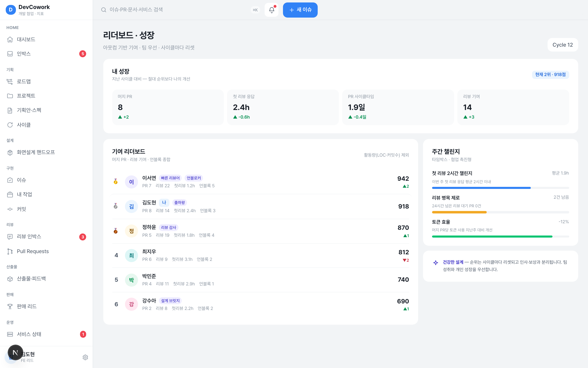Open the 리뷰 인박스 message icon
Screen dimensions: 588x368
10,237
